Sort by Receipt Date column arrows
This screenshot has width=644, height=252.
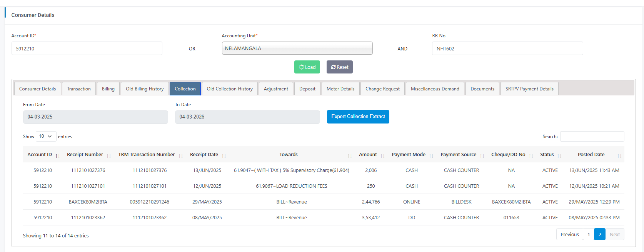(224, 156)
